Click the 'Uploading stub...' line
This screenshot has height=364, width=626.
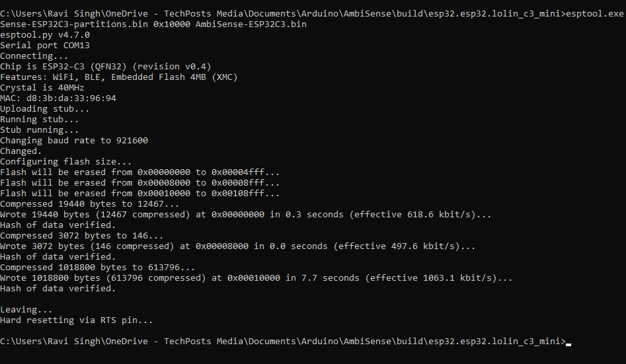coord(45,109)
